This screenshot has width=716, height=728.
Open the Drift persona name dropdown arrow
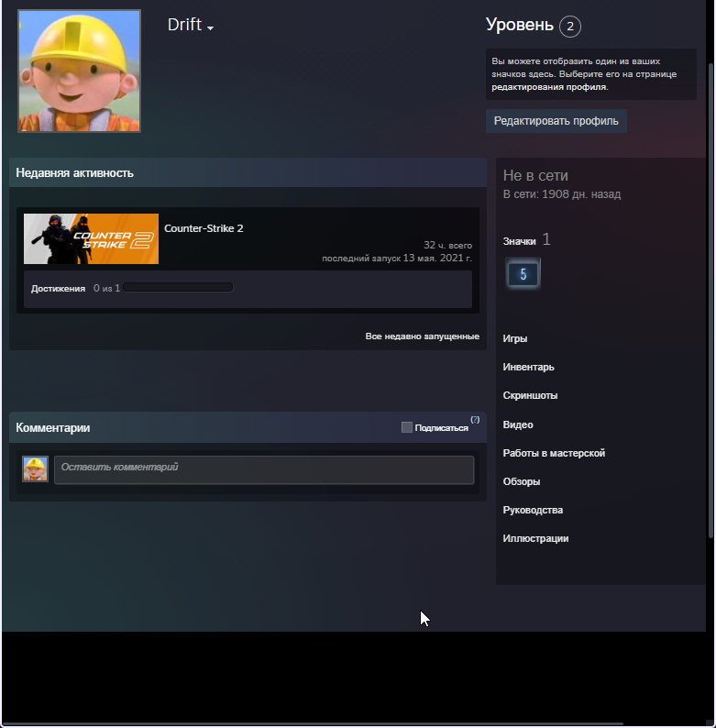pyautogui.click(x=210, y=28)
